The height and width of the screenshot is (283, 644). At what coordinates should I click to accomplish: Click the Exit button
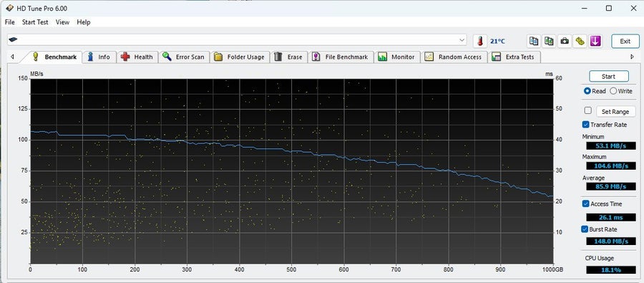coord(625,41)
